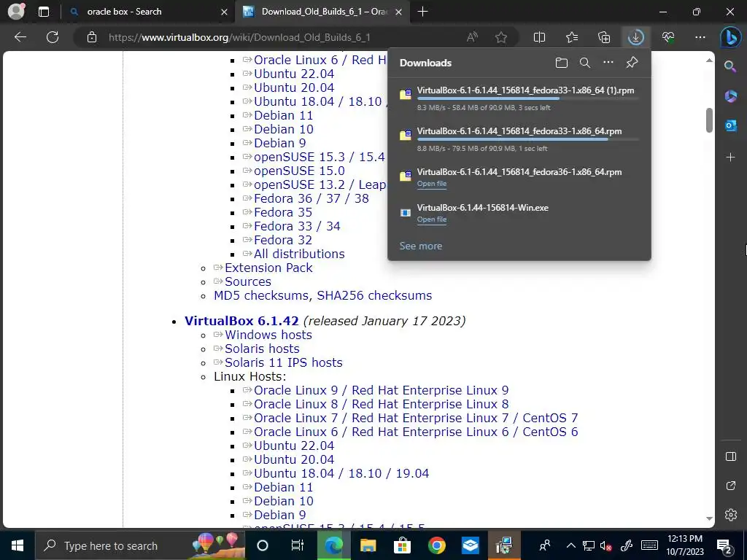Click the scrollbar down arrow
Viewport: 747px width, 560px height.
709,518
